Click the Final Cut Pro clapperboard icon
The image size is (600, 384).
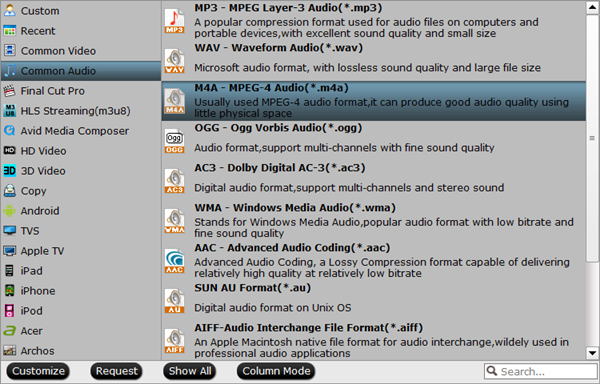[10, 91]
